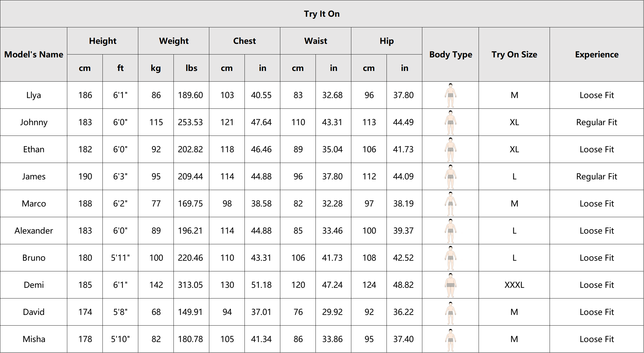The height and width of the screenshot is (353, 644).
Task: Click the body type figure for James
Action: pyautogui.click(x=450, y=176)
